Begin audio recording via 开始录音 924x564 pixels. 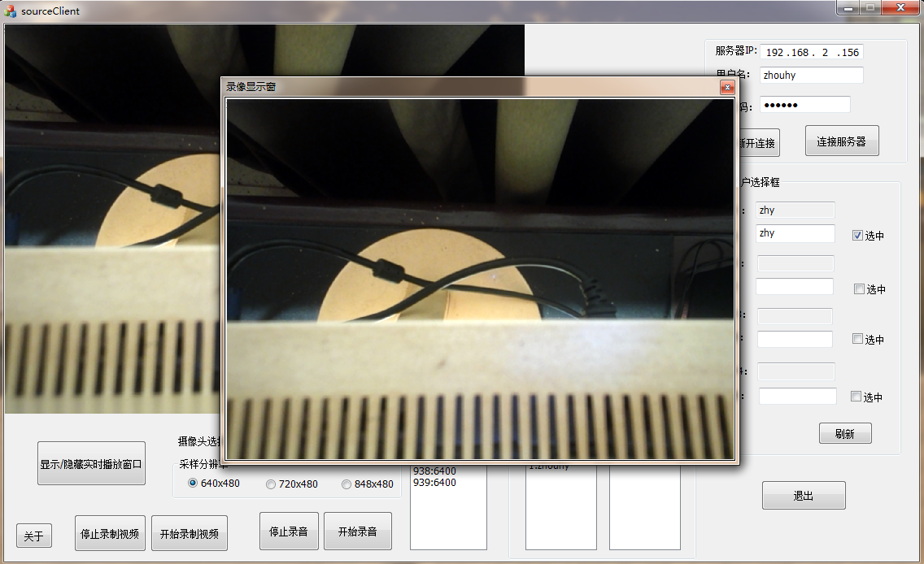(357, 531)
